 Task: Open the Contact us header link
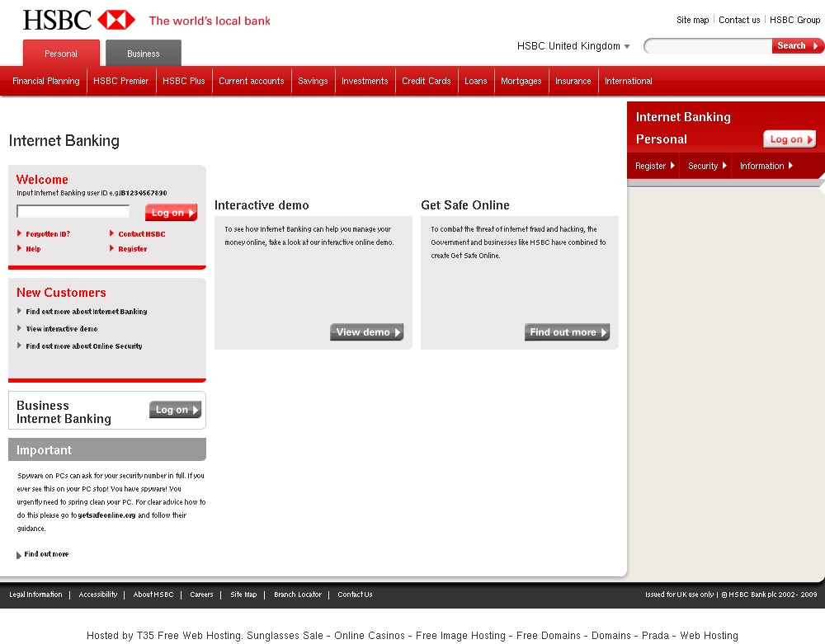click(739, 20)
